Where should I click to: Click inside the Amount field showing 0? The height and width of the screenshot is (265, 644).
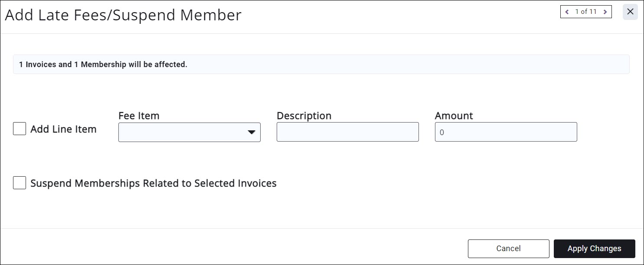click(x=505, y=132)
